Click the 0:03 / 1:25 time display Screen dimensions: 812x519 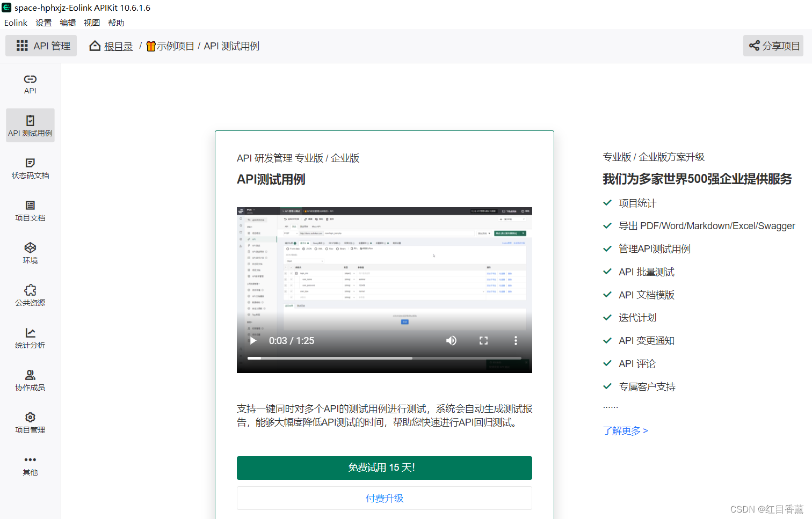[x=292, y=341]
